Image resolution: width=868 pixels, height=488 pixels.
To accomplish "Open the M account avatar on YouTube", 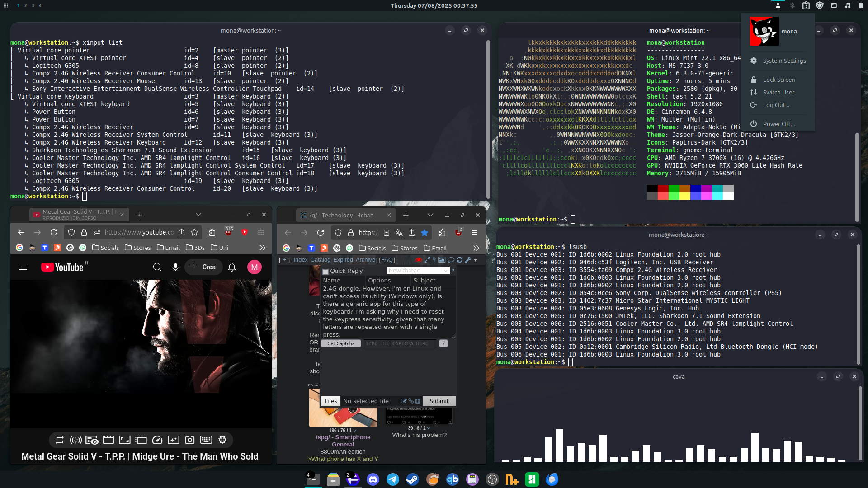I will tap(255, 267).
